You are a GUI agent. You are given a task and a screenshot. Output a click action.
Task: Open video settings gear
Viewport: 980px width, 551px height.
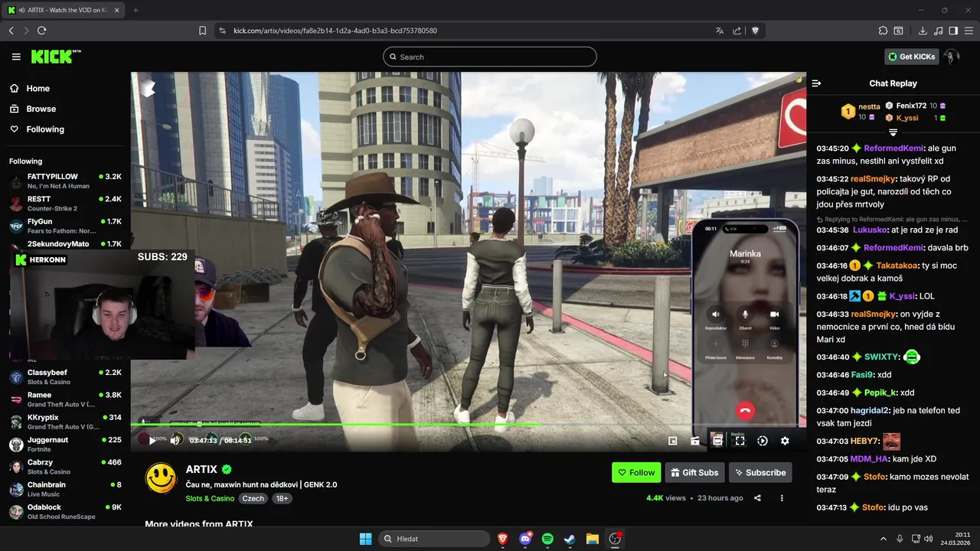click(785, 441)
